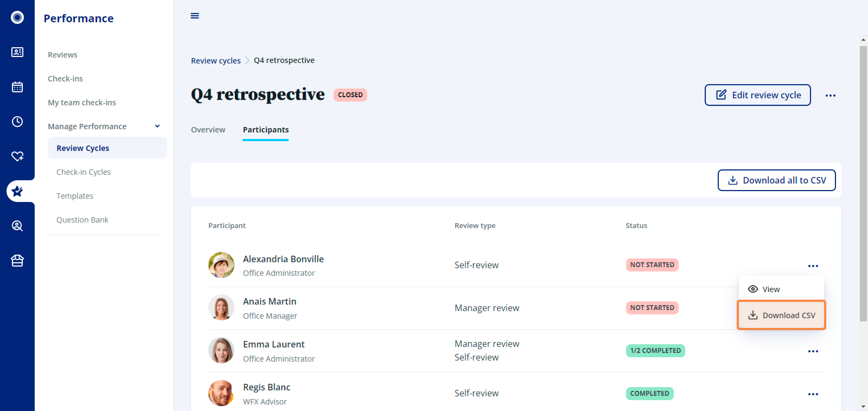This screenshot has width=868, height=411.
Task: Collapse the Manage Performance section
Action: pyautogui.click(x=157, y=126)
